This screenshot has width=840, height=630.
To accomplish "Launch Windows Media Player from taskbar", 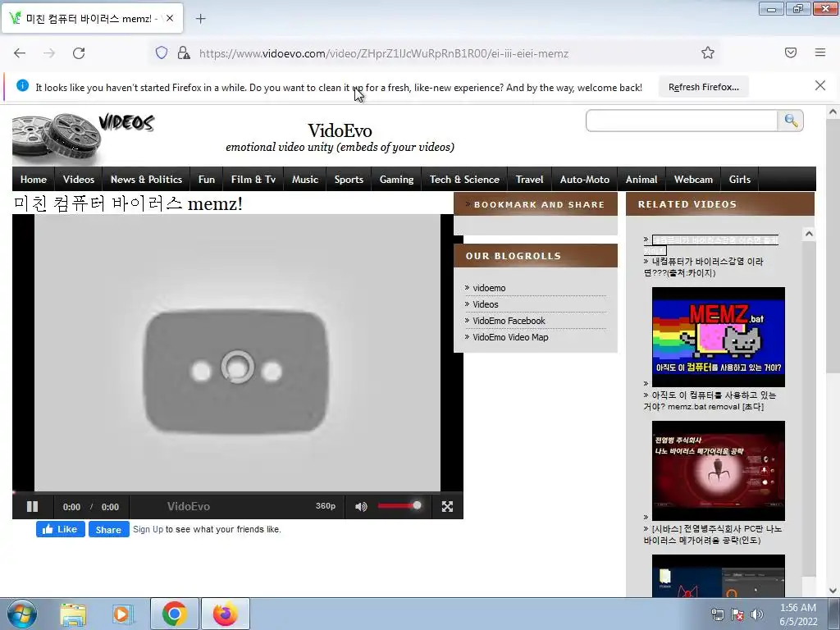I will (123, 614).
